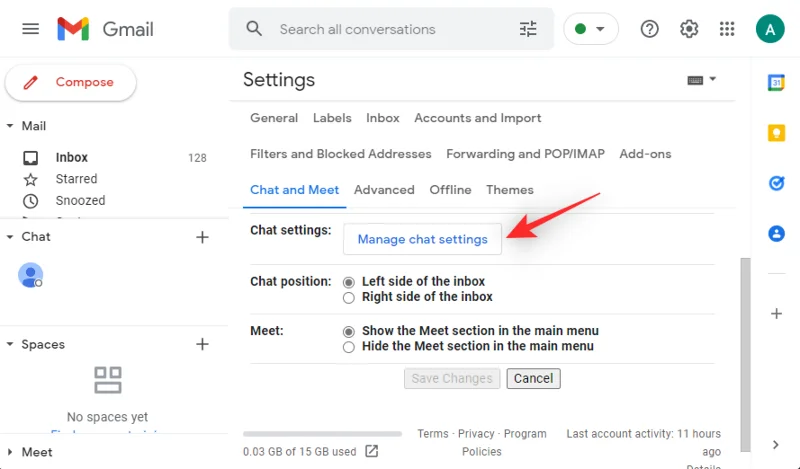This screenshot has width=800, height=469.
Task: Click the Inbox tray icon
Action: [x=31, y=158]
